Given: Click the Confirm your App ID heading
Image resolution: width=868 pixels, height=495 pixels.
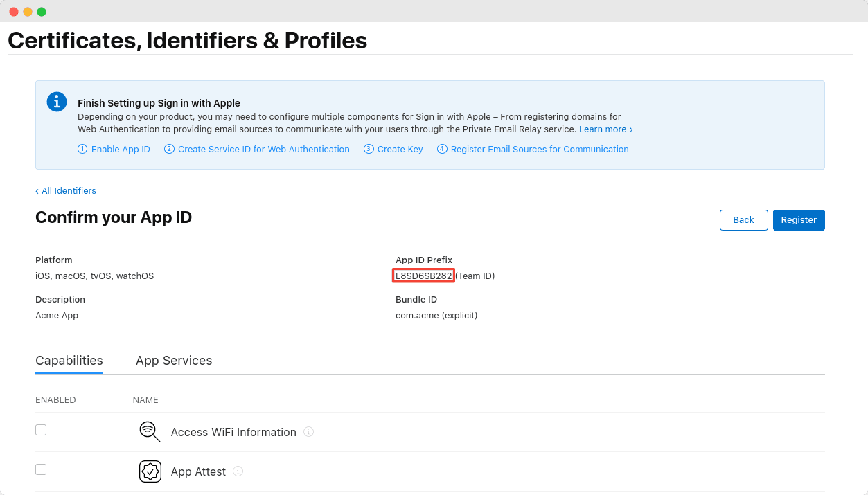Looking at the screenshot, I should 114,217.
